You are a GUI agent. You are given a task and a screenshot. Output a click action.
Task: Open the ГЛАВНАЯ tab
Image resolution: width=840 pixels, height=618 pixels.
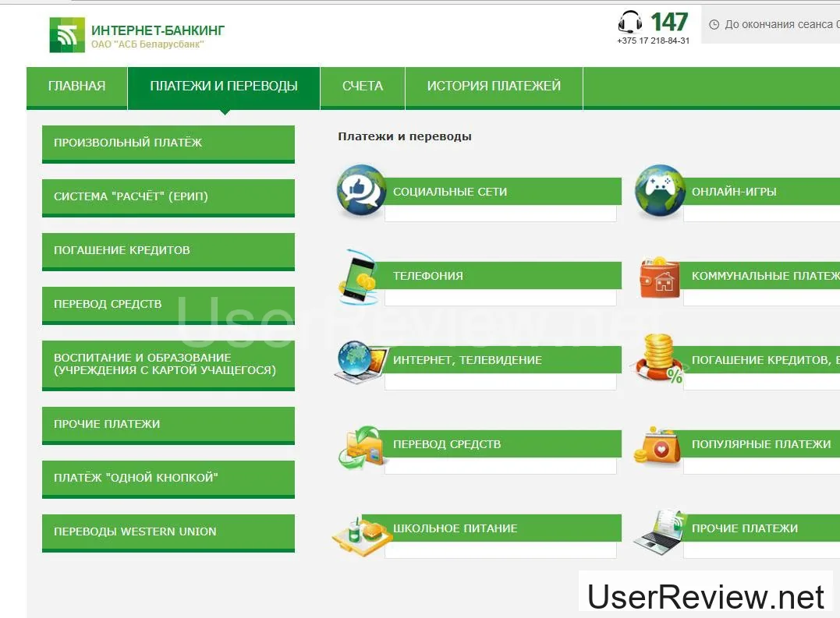pos(76,87)
